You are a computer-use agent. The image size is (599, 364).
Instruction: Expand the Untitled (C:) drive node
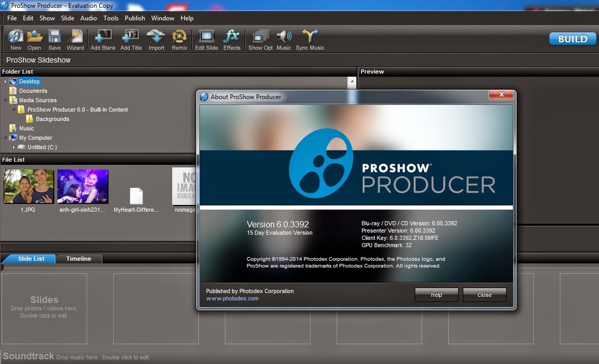[14, 147]
